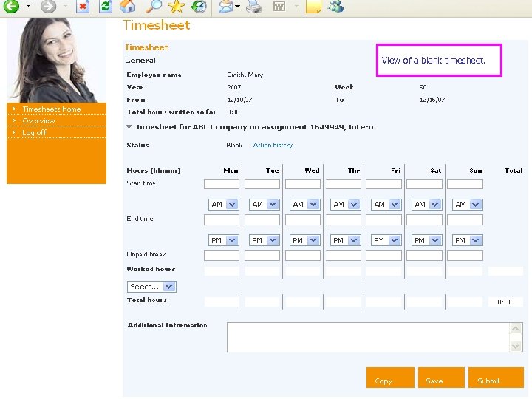Click Tuesday Start time field
Viewport: 532px width, 399px height.
click(262, 184)
